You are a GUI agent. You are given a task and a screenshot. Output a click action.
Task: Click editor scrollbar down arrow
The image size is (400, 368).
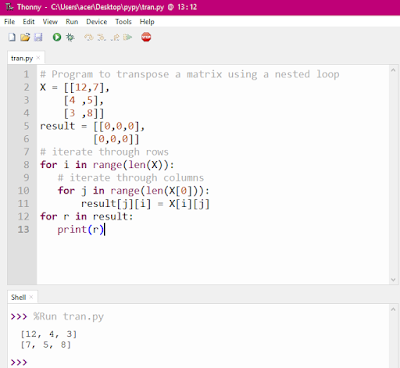point(393,280)
